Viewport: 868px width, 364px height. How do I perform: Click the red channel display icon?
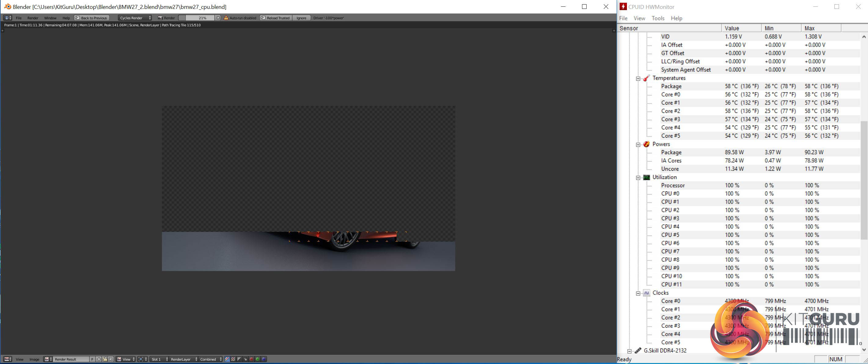tap(251, 359)
